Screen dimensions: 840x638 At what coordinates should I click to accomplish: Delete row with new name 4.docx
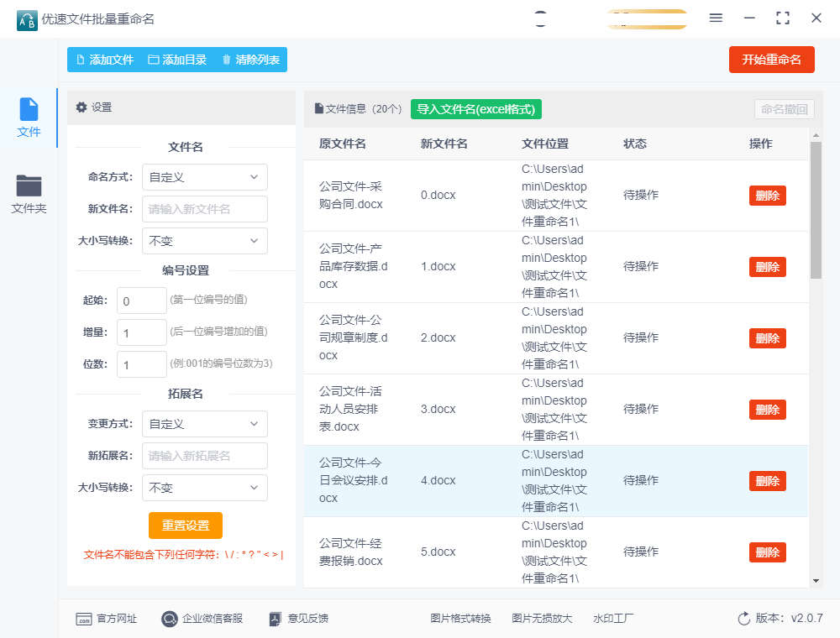767,481
